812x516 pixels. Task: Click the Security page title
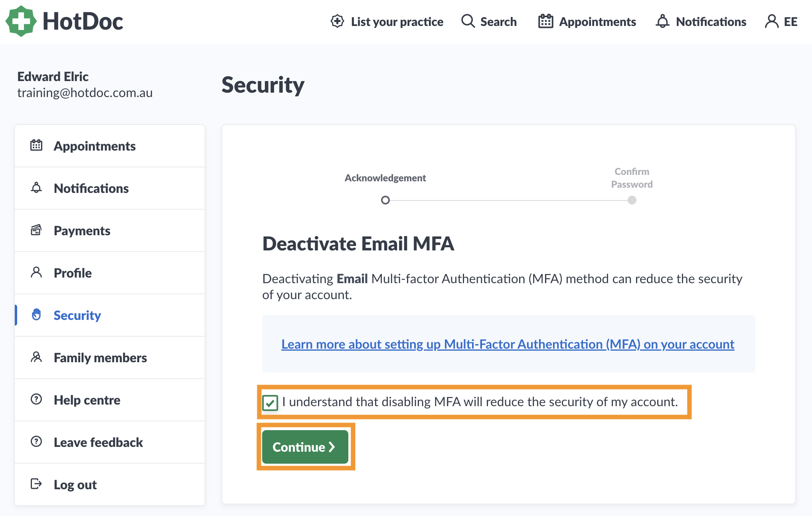click(263, 85)
